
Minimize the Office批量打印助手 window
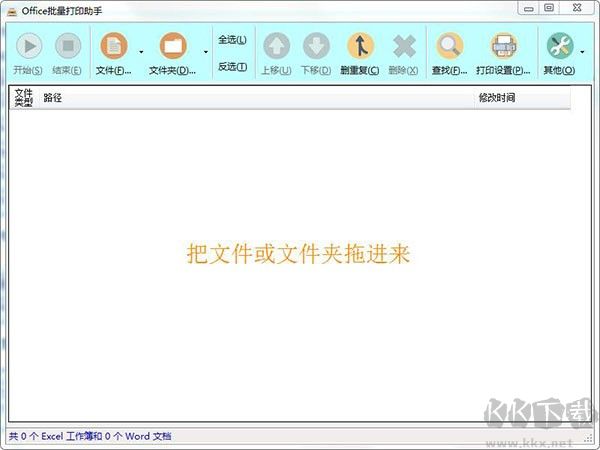click(x=529, y=8)
